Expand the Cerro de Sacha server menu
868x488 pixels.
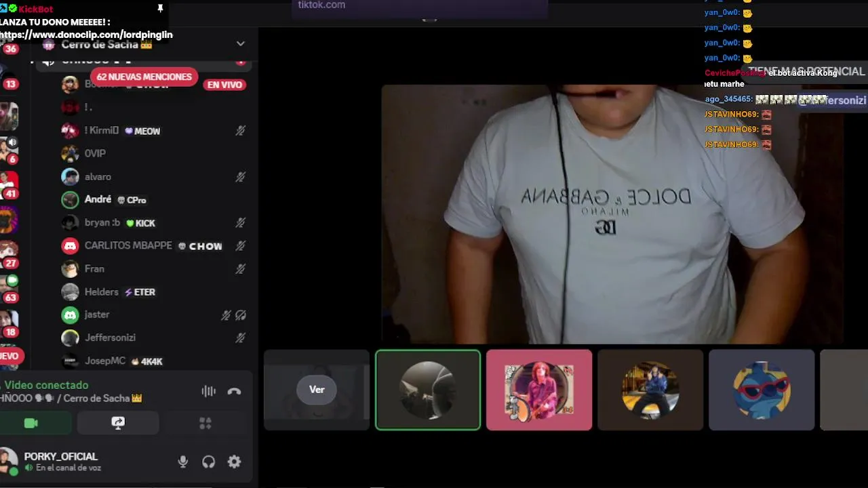240,44
